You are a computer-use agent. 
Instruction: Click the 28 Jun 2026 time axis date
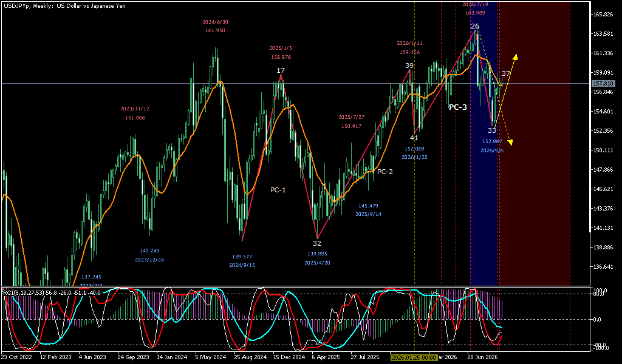tap(483, 357)
